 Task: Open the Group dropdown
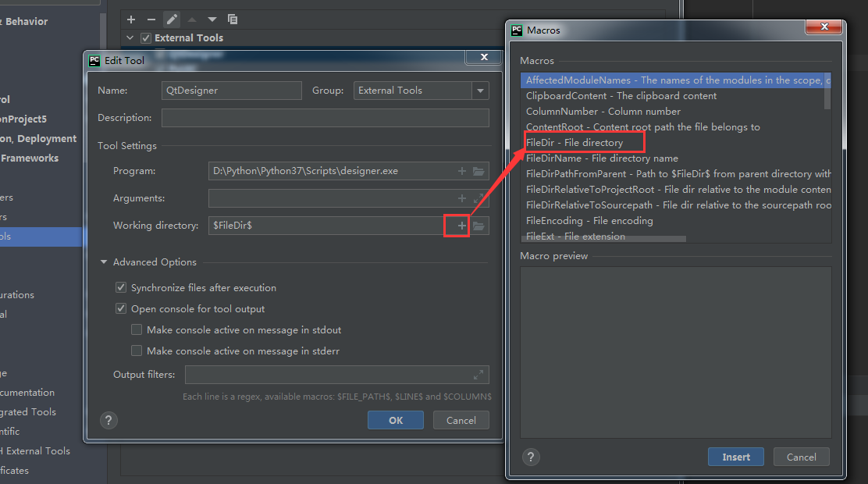coord(479,91)
